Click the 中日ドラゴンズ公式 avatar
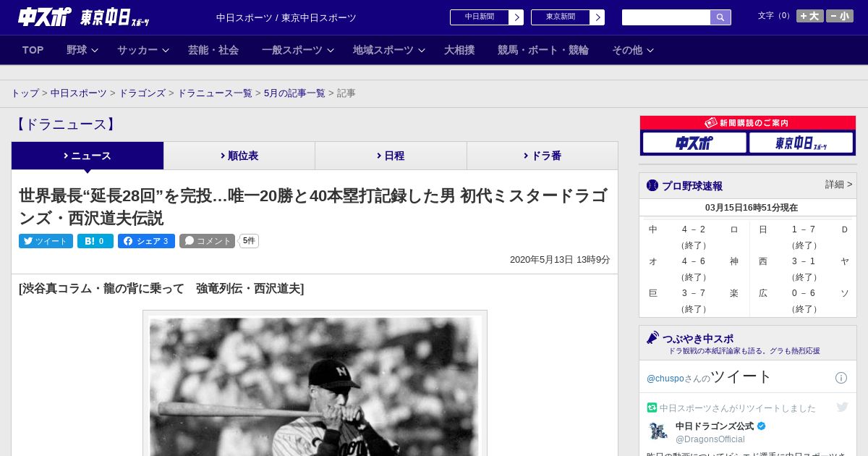This screenshot has width=868, height=456. 658,431
